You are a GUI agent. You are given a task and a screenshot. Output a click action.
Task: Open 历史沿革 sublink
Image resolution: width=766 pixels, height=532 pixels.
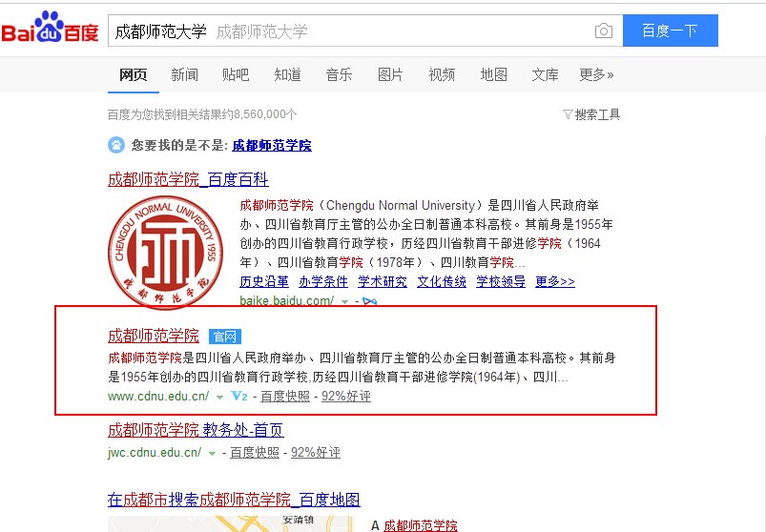(264, 281)
